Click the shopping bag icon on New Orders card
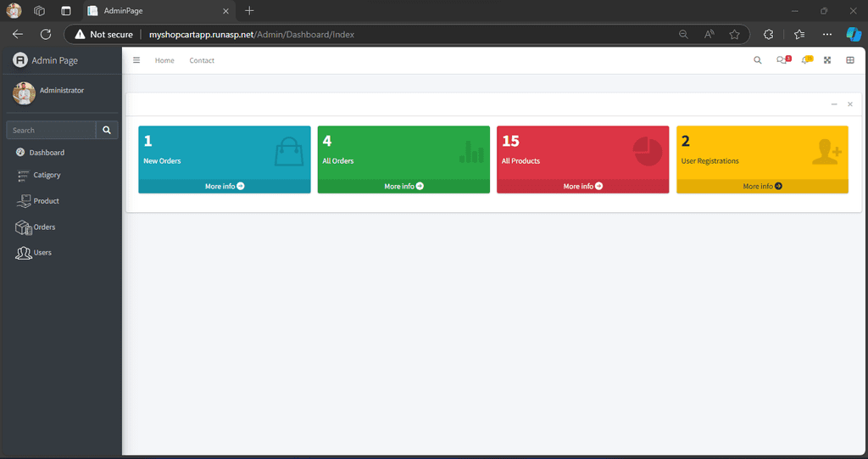Image resolution: width=868 pixels, height=459 pixels. tap(289, 152)
